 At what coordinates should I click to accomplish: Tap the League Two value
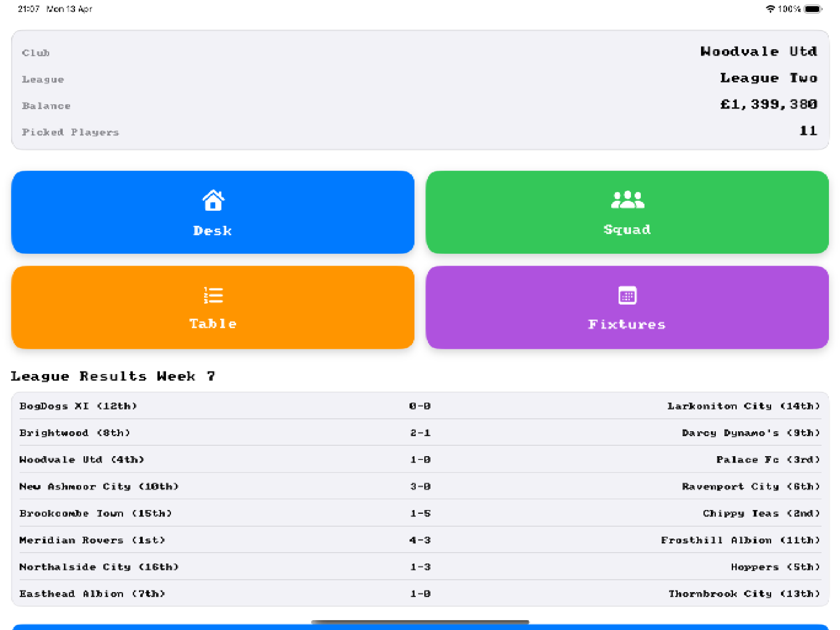(x=769, y=78)
